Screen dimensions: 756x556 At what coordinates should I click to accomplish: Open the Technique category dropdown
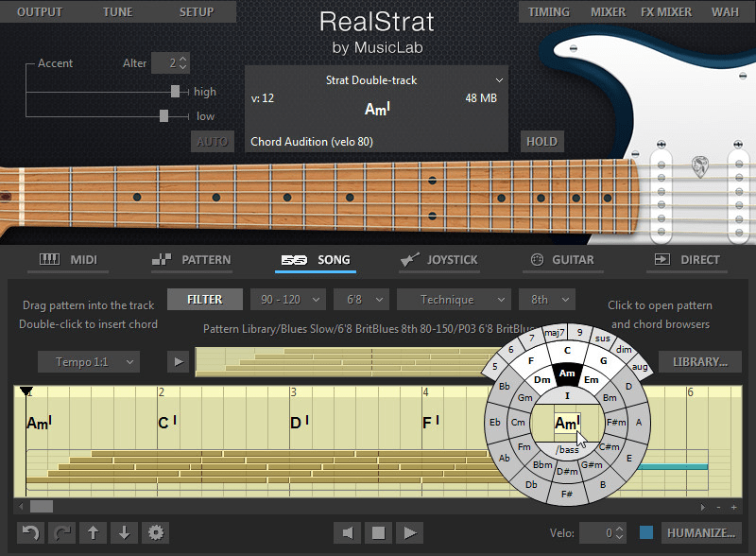454,299
